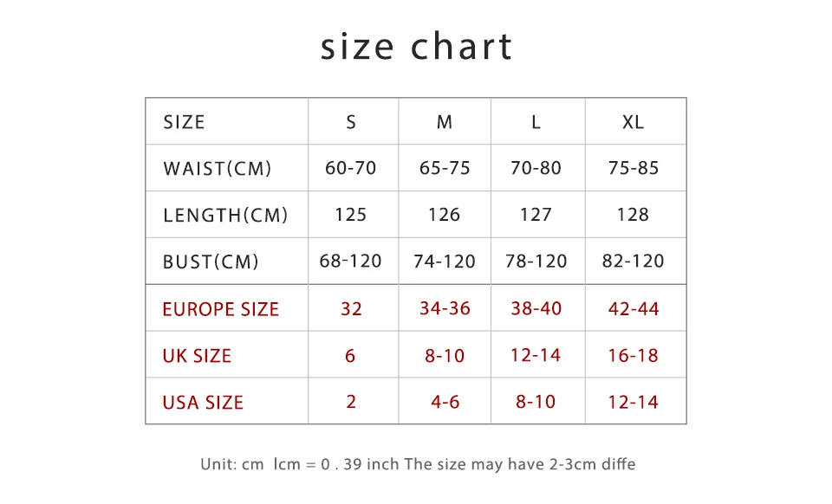
Task: Select the UK SIZE row label
Action: pyautogui.click(x=197, y=356)
